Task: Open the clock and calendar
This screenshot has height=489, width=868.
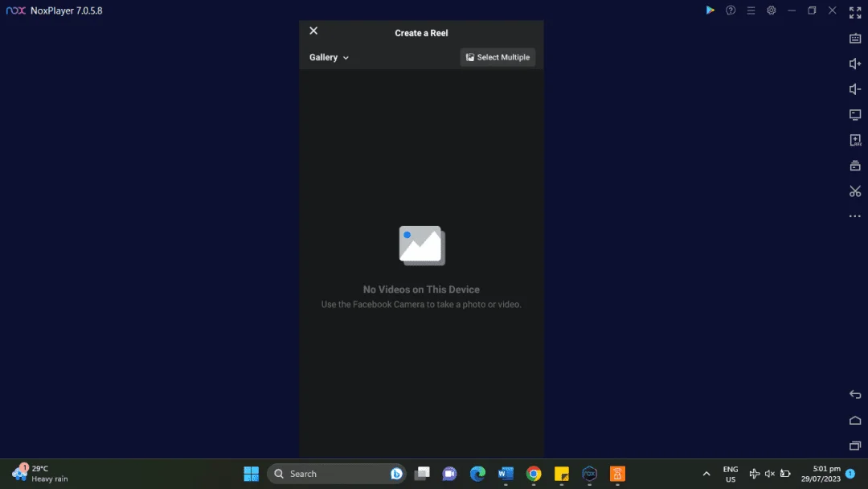Action: pyautogui.click(x=821, y=474)
